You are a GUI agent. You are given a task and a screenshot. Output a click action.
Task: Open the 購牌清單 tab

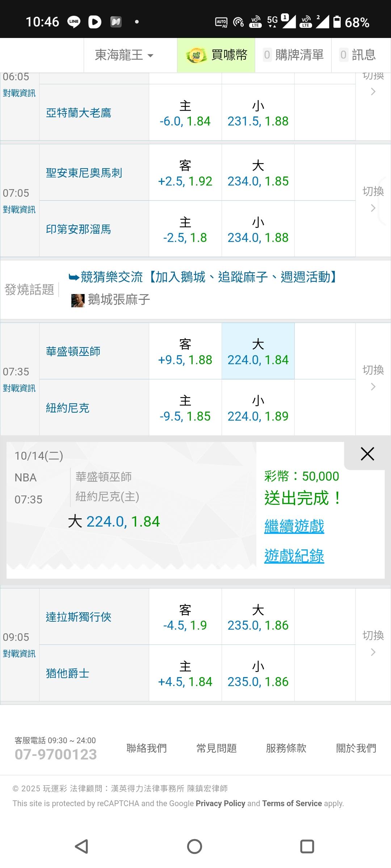click(293, 55)
